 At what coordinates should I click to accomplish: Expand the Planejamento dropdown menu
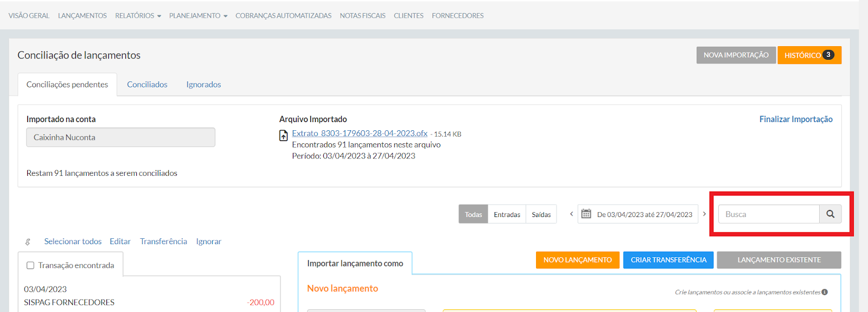click(x=198, y=16)
